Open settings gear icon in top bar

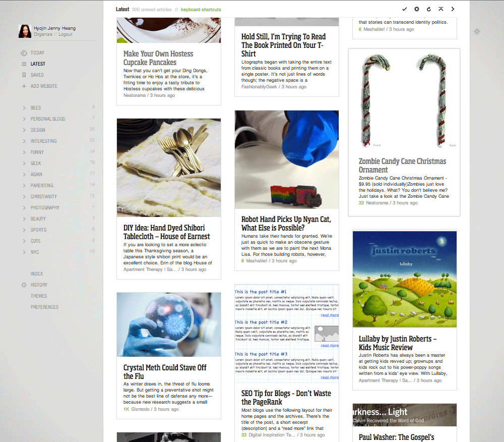(417, 9)
